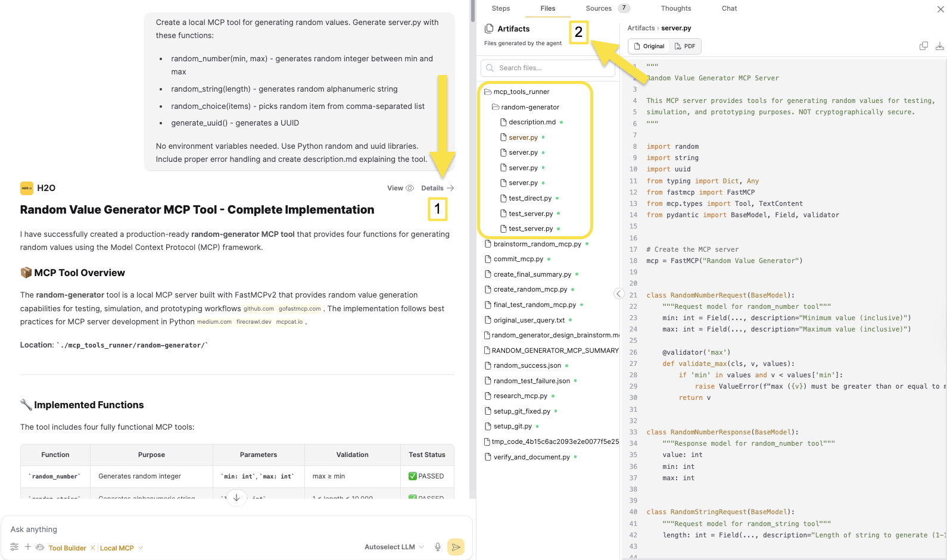Viewport: 947px width, 560px height.
Task: Open random_test_failure.json file
Action: 531,381
